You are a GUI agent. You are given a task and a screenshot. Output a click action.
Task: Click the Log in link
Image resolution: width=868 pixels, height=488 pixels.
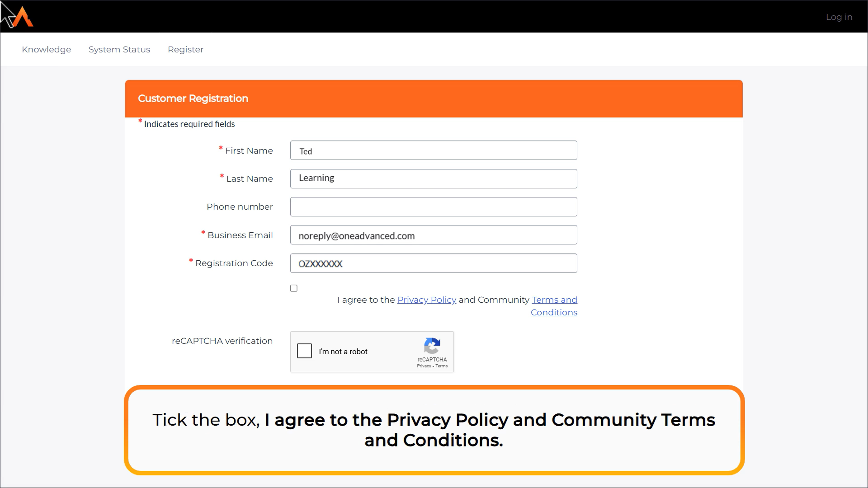839,17
